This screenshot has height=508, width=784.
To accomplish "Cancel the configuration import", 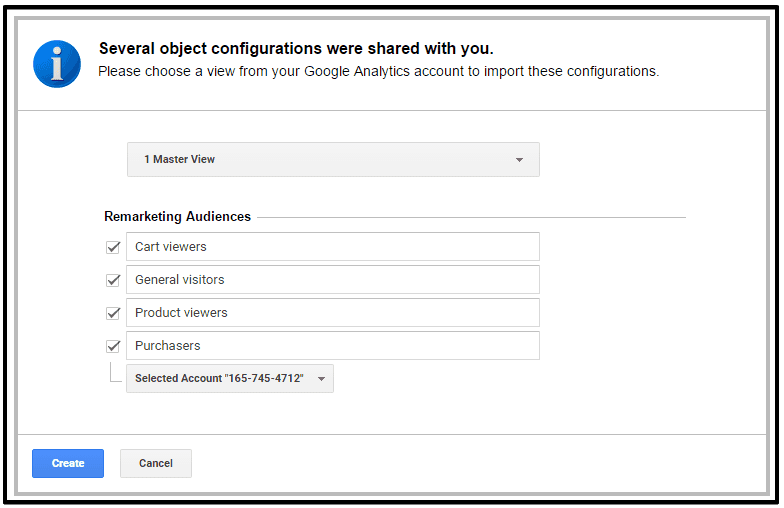I will (x=156, y=464).
